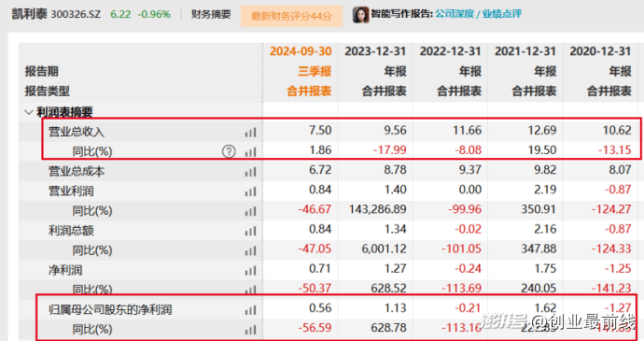Image resolution: width=644 pixels, height=341 pixels.
Task: Click revenue value 7.50
Action: (x=320, y=131)
